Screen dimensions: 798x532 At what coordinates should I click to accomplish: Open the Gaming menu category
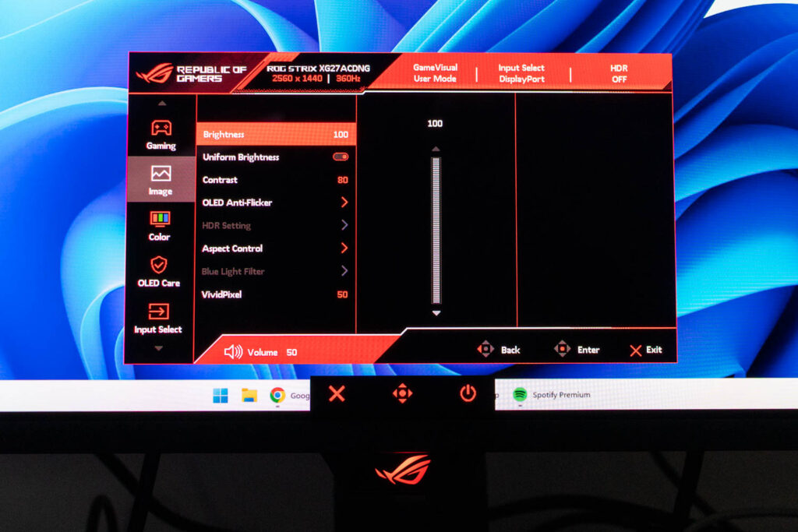pos(161,135)
